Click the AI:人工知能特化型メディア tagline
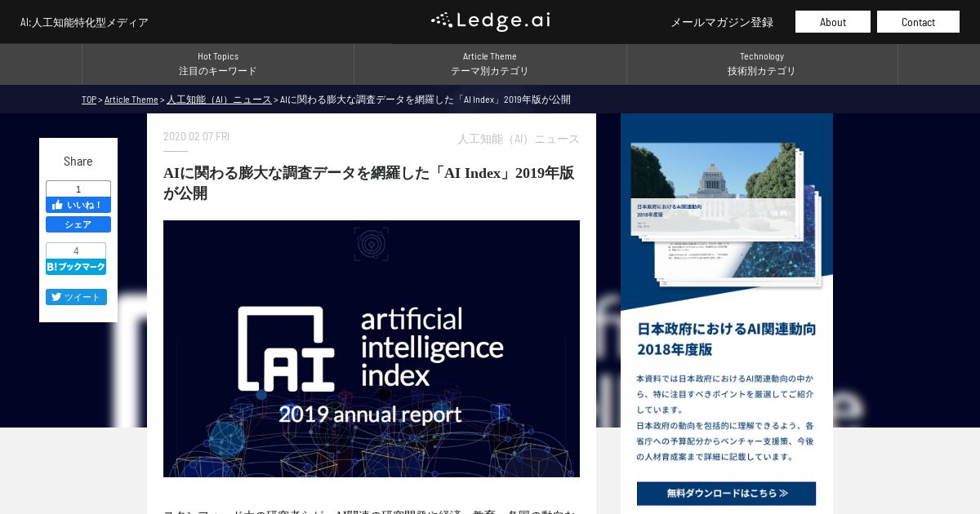The height and width of the screenshot is (514, 980). 85,22
